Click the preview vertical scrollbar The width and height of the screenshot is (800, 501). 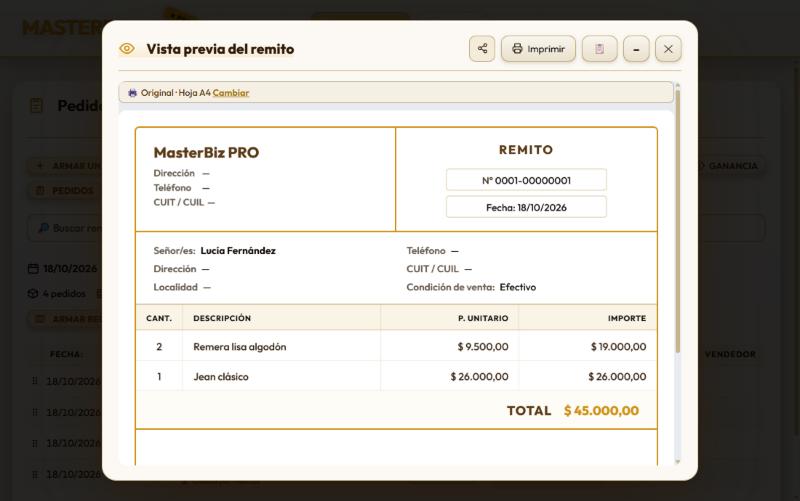tap(678, 221)
